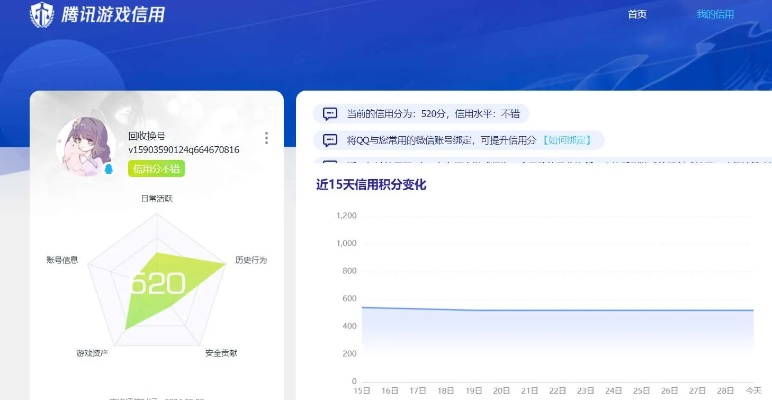Click the 腾讯游戏信用 title text

click(113, 15)
